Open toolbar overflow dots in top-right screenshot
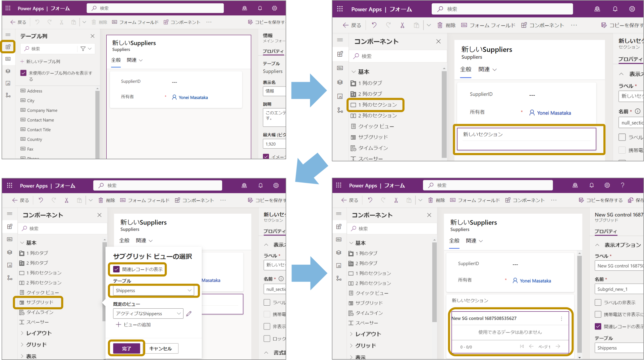 point(574,25)
